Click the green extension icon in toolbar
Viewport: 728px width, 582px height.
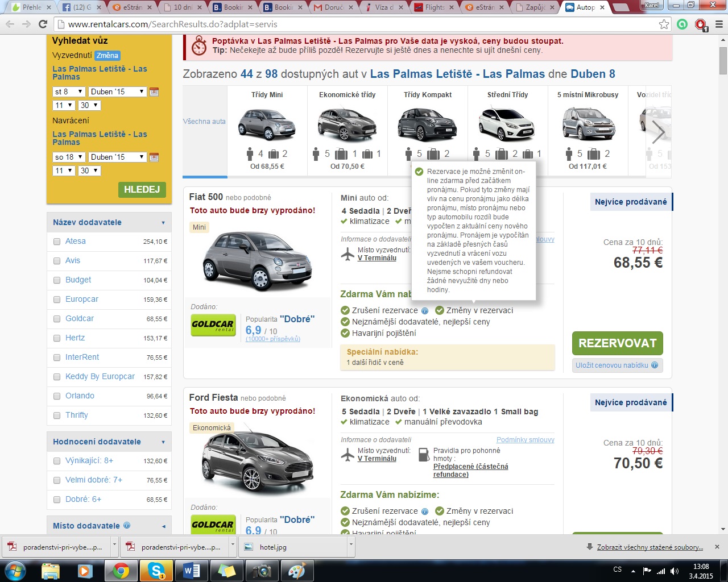(x=682, y=24)
